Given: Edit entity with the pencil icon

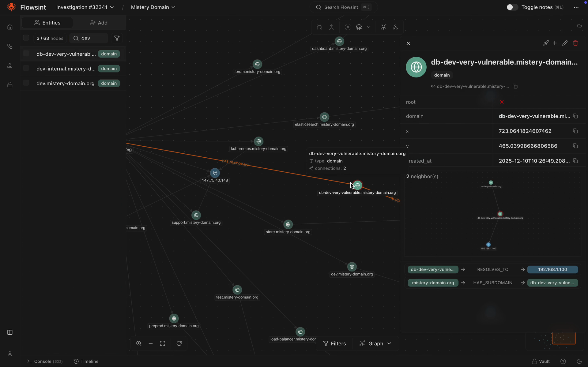Looking at the screenshot, I should [565, 43].
